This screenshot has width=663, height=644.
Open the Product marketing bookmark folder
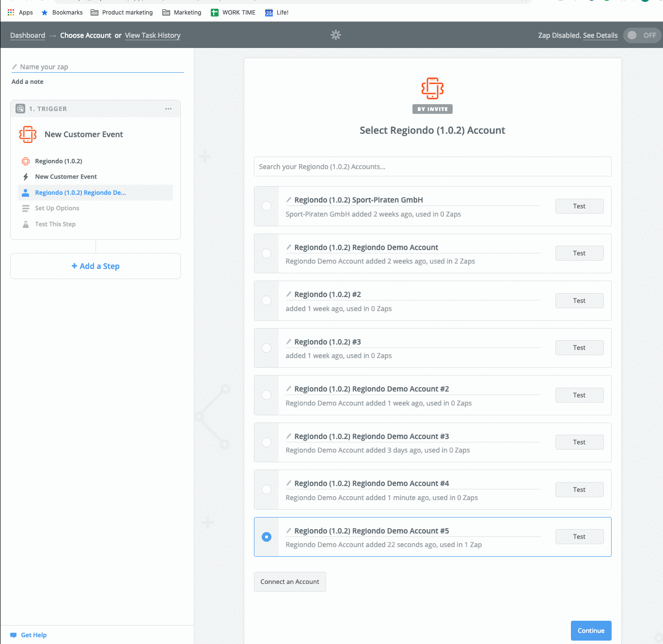pos(122,13)
